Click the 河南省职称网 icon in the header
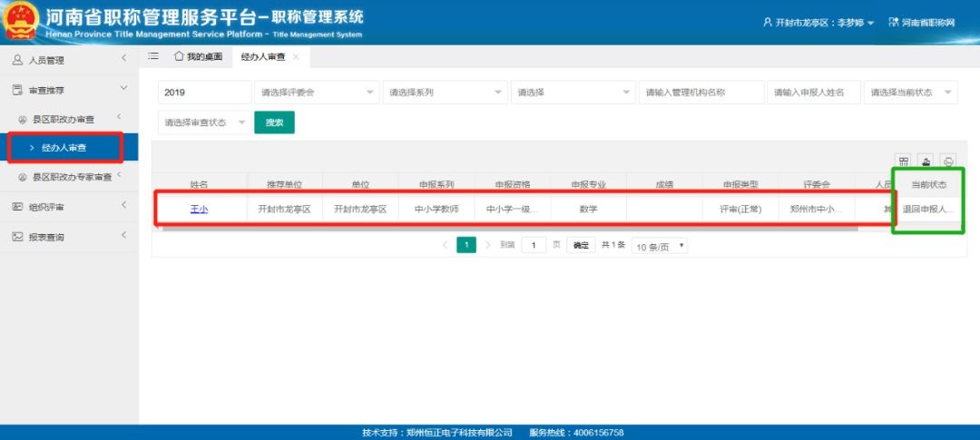 [x=894, y=23]
